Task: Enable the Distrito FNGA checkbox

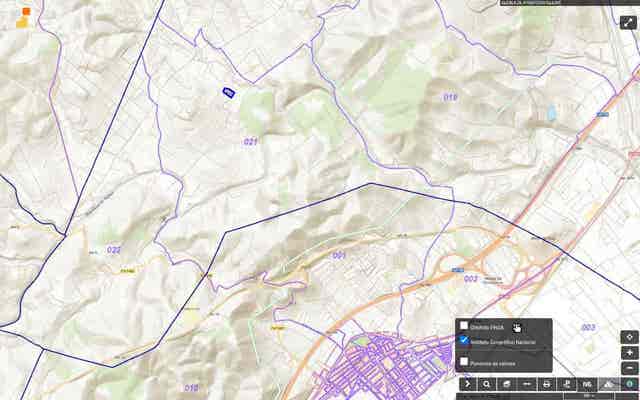Action: (x=464, y=326)
